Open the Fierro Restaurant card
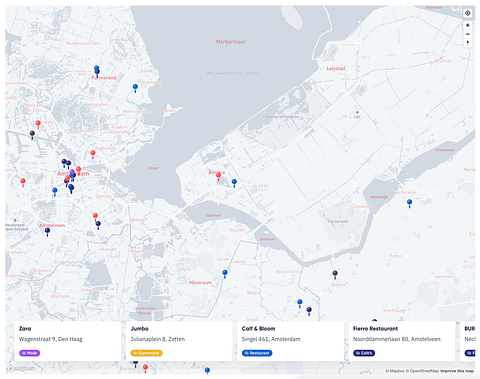480x379 pixels. [x=402, y=341]
